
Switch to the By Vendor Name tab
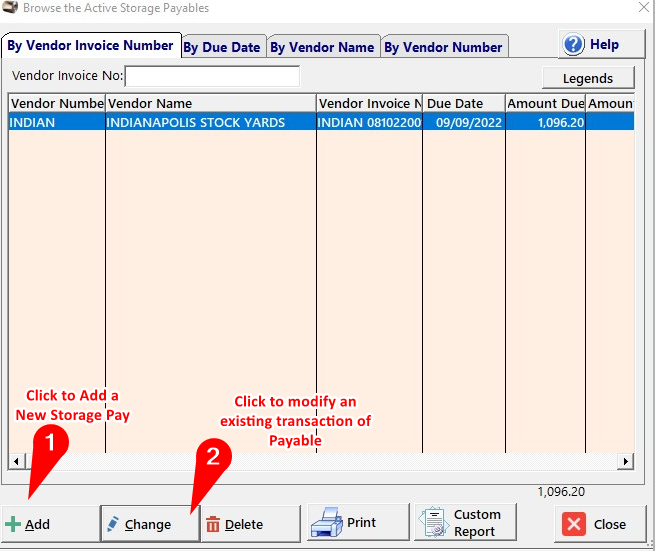click(322, 47)
